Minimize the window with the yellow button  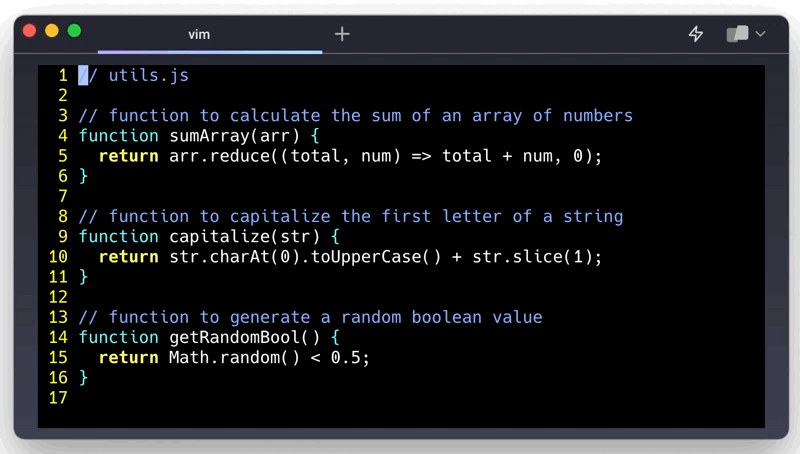(x=52, y=32)
